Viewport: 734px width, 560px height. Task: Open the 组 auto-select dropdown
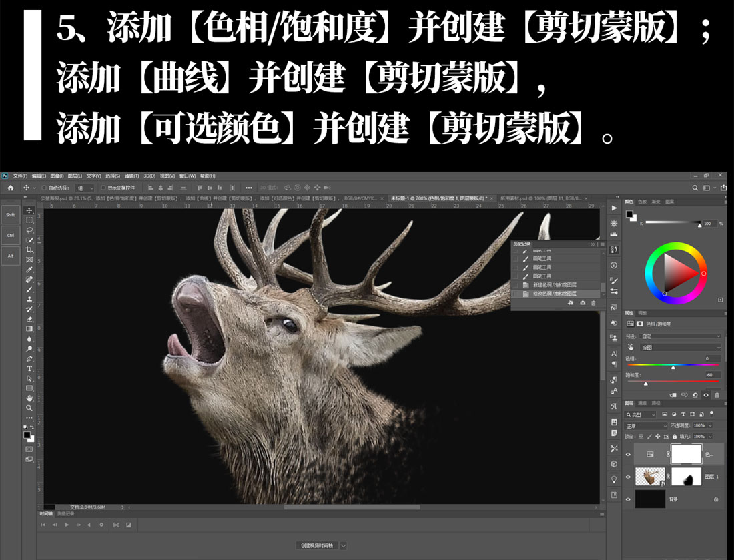[85, 188]
